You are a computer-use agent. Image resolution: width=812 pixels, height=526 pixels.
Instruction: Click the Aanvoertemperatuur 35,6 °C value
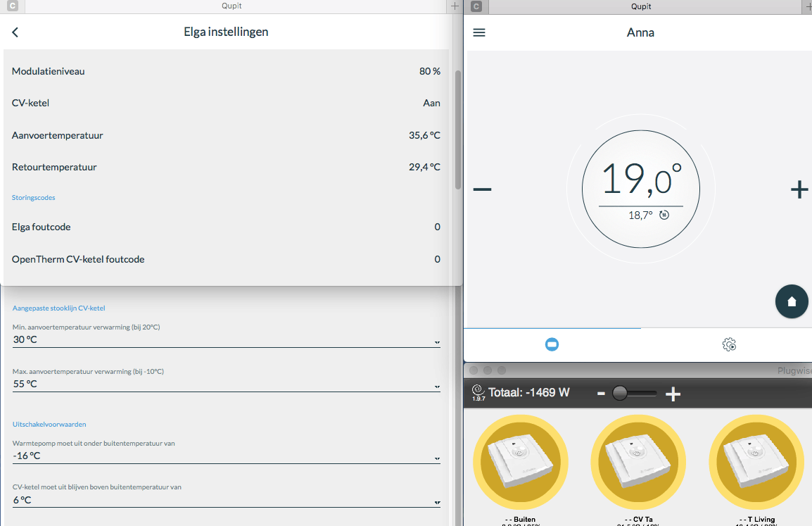pos(424,135)
